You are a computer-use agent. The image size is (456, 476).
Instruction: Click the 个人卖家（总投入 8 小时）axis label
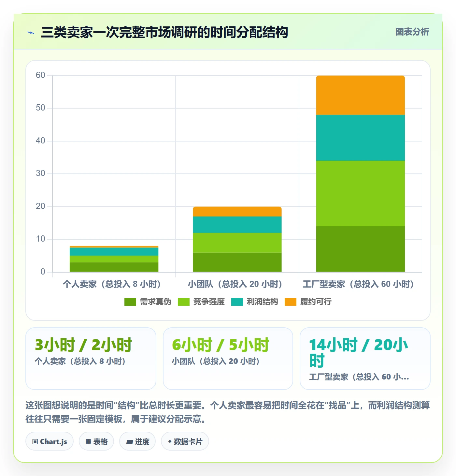(112, 284)
